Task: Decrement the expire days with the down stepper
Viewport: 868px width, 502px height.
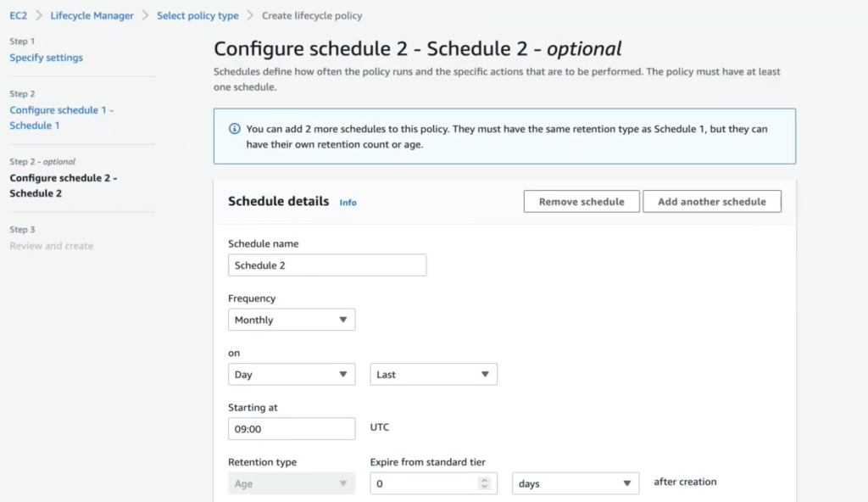Action: click(x=483, y=487)
